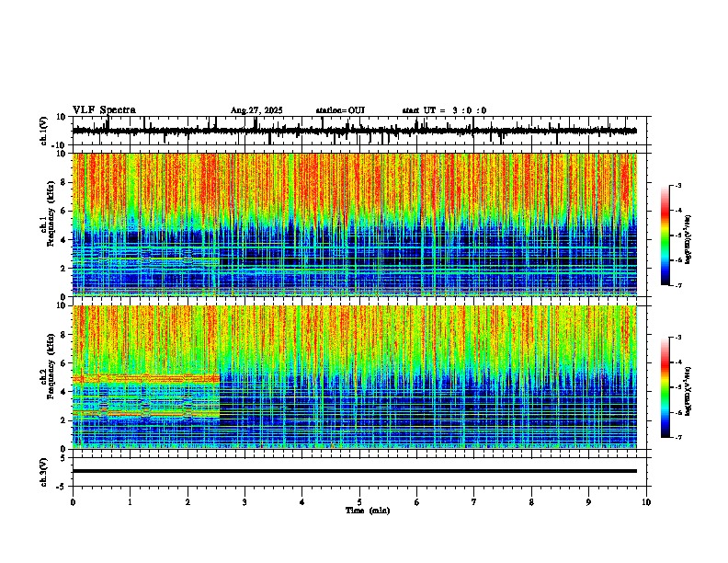The height and width of the screenshot is (563, 728).
Task: Click the 'ch.3(V)' axis label
Action: (x=44, y=473)
